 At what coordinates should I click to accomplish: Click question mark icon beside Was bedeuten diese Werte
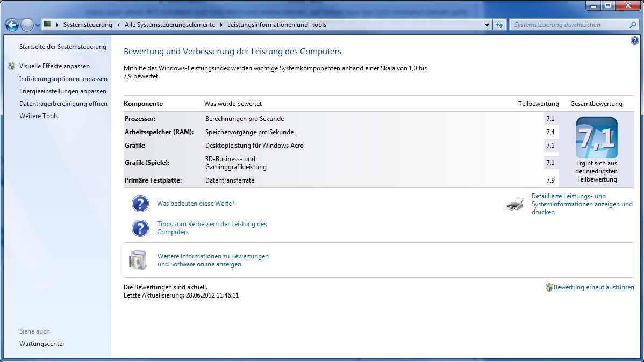[x=140, y=204]
